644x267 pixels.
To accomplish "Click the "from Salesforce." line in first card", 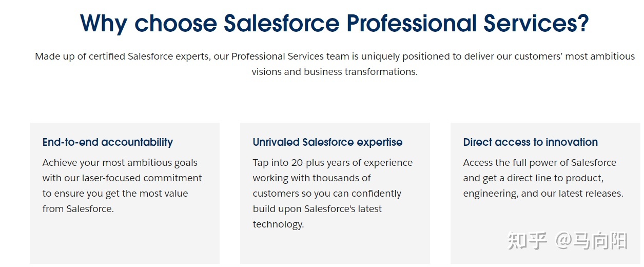I will (78, 209).
